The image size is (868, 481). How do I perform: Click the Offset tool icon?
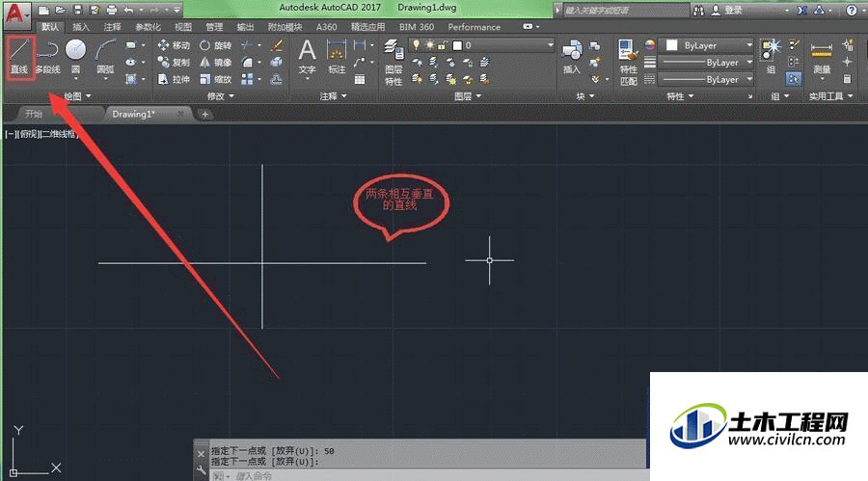tap(277, 79)
